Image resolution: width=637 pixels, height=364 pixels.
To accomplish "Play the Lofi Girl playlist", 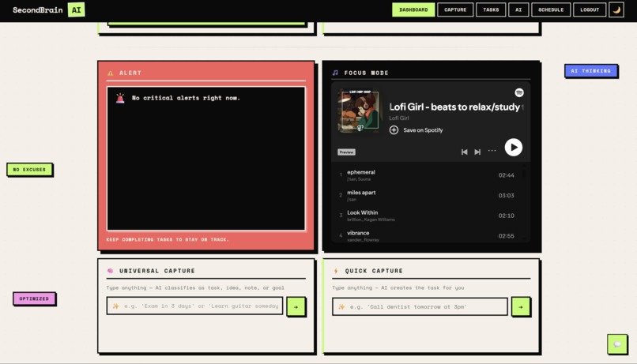I will tap(514, 148).
